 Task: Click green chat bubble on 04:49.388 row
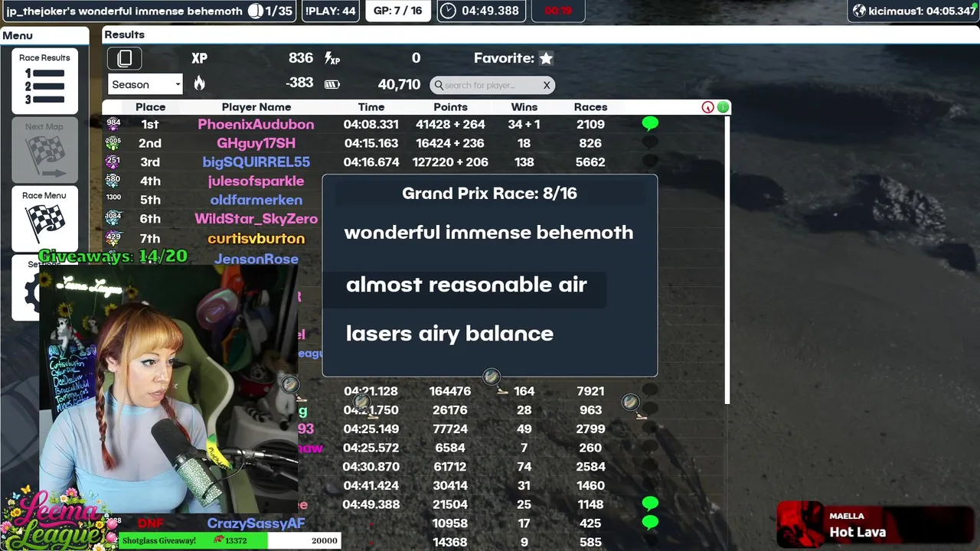coord(650,503)
